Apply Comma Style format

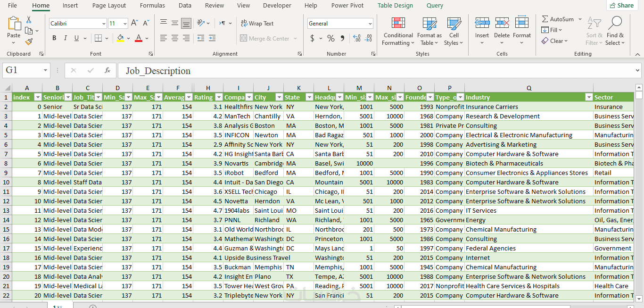tap(342, 38)
